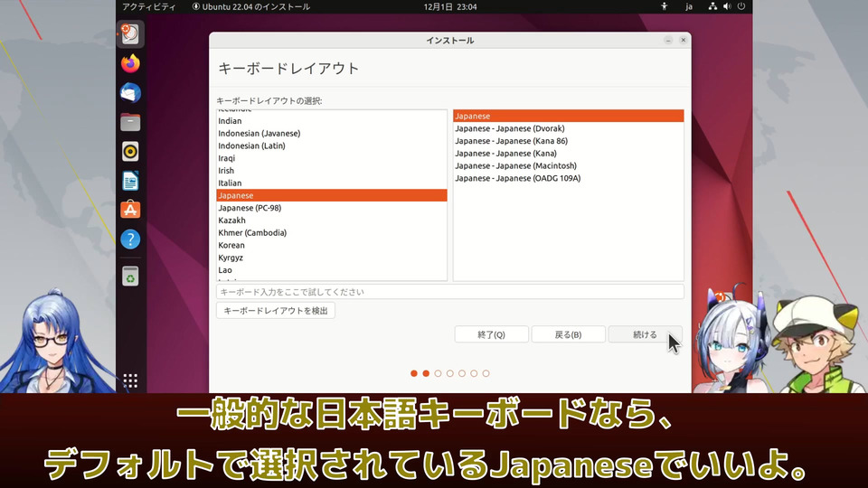Viewport: 868px width, 488px height.
Task: Open the Ubuntu 22.04 のインストール app menu
Action: [x=250, y=6]
